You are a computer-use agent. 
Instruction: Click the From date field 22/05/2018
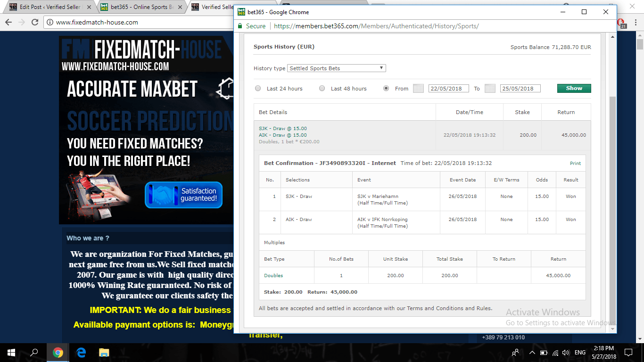click(x=448, y=89)
